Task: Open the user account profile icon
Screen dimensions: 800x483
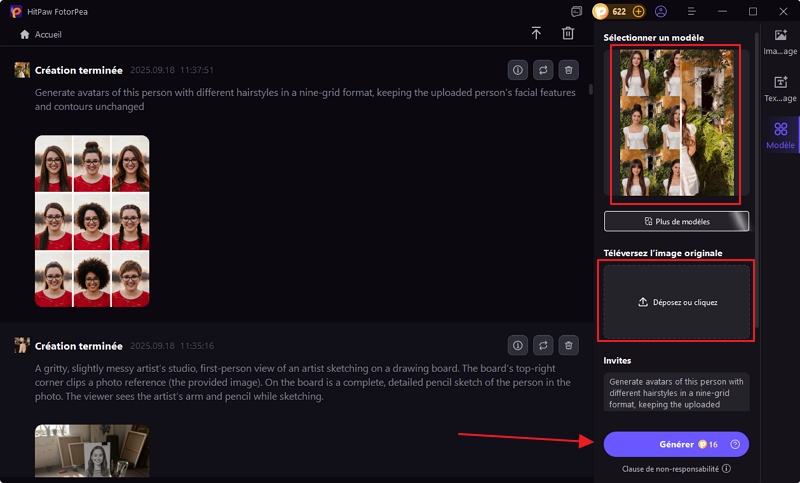Action: [661, 12]
